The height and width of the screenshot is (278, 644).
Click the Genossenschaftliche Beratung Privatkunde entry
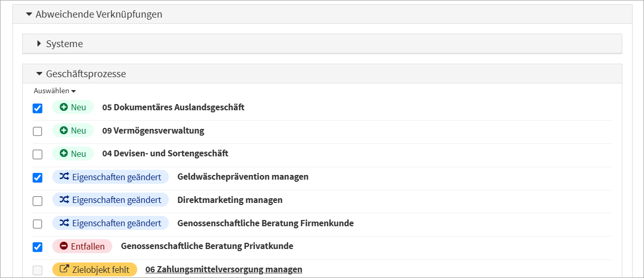tap(207, 246)
